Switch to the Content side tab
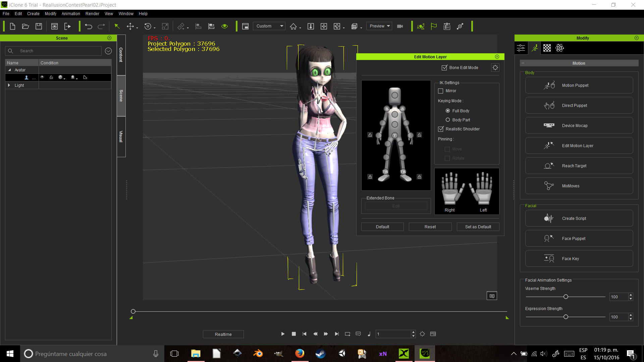The image size is (644, 362). [121, 55]
